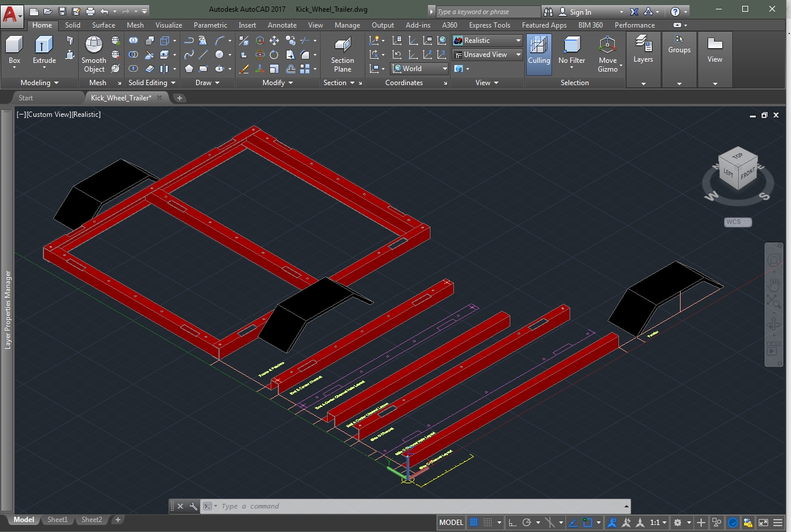Click the FRONT face of ViewCube

click(x=748, y=174)
